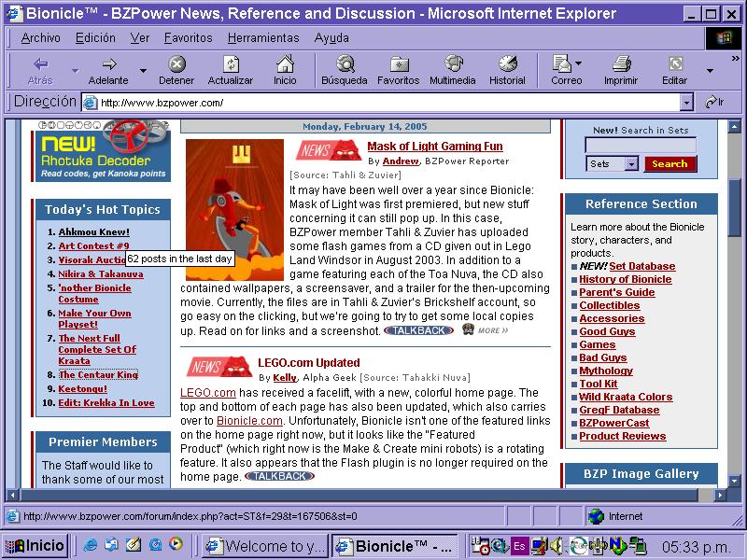Click the vertical scrollbar up arrow
747x560 pixels.
[x=734, y=126]
